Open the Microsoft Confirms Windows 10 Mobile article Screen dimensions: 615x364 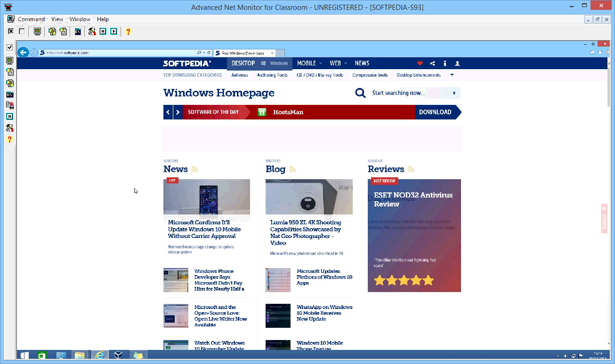[204, 229]
